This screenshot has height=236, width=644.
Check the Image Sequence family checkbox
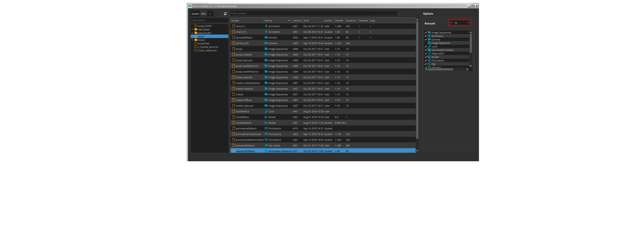click(426, 43)
